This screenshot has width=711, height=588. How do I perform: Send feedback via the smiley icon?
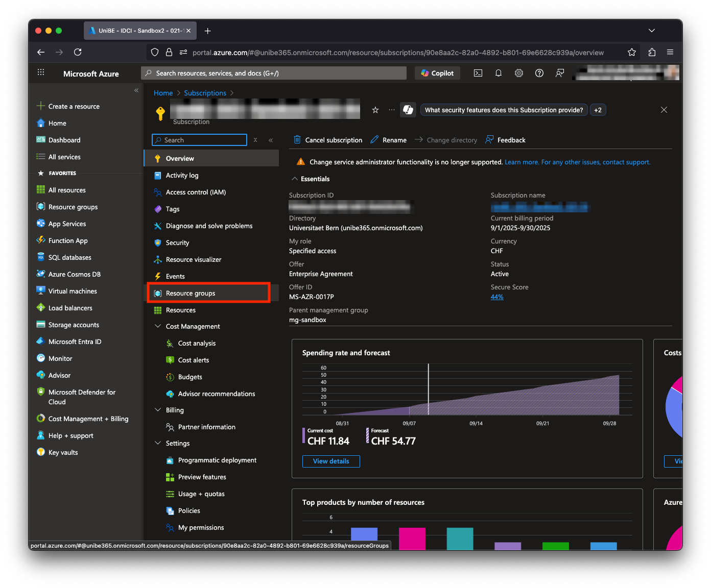pos(560,73)
